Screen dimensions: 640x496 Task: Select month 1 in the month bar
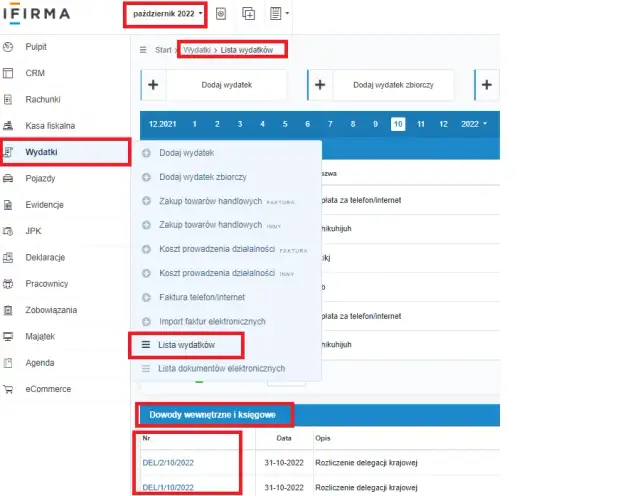(x=195, y=124)
